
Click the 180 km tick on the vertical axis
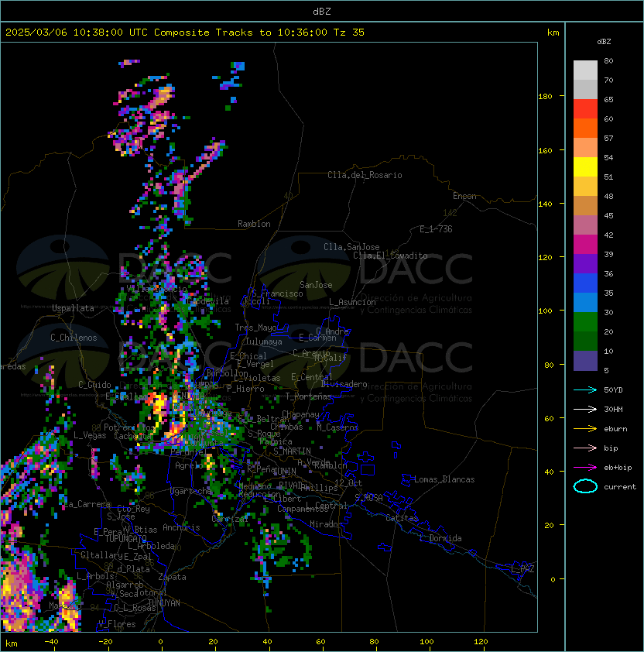pyautogui.click(x=545, y=97)
